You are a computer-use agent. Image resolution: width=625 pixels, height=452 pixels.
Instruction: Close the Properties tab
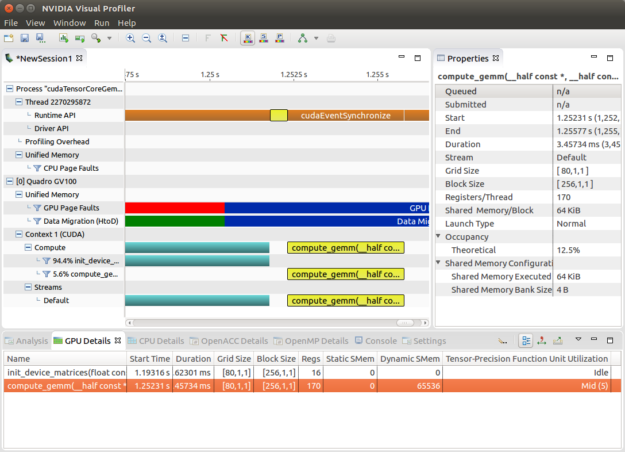pyautogui.click(x=495, y=58)
